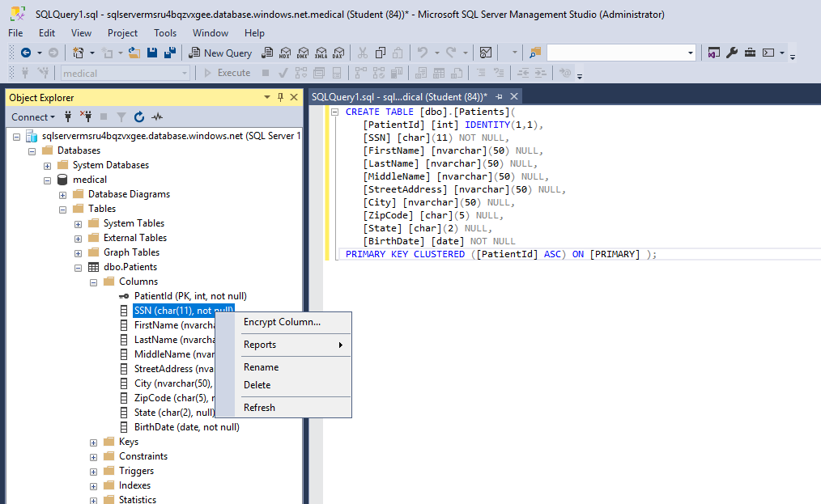The image size is (821, 504).
Task: Select the dbo.Patients table node
Action: (x=130, y=267)
